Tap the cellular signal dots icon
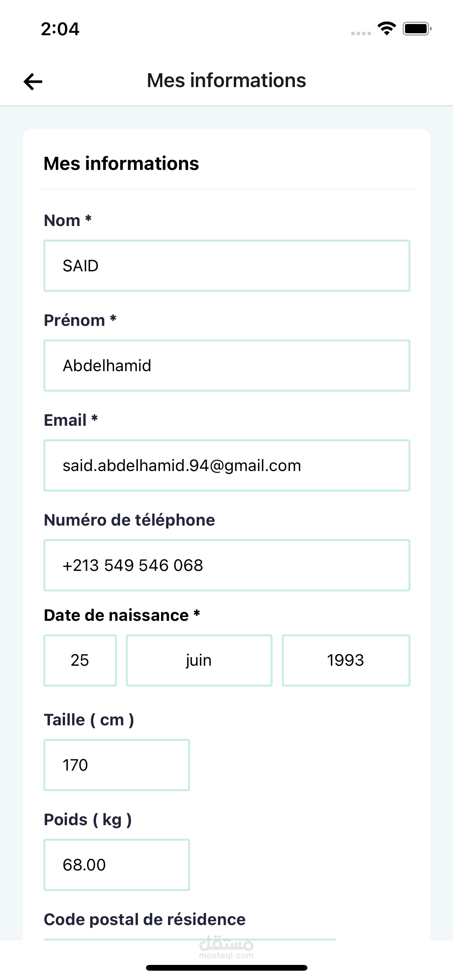This screenshot has height=980, width=453. [x=361, y=33]
